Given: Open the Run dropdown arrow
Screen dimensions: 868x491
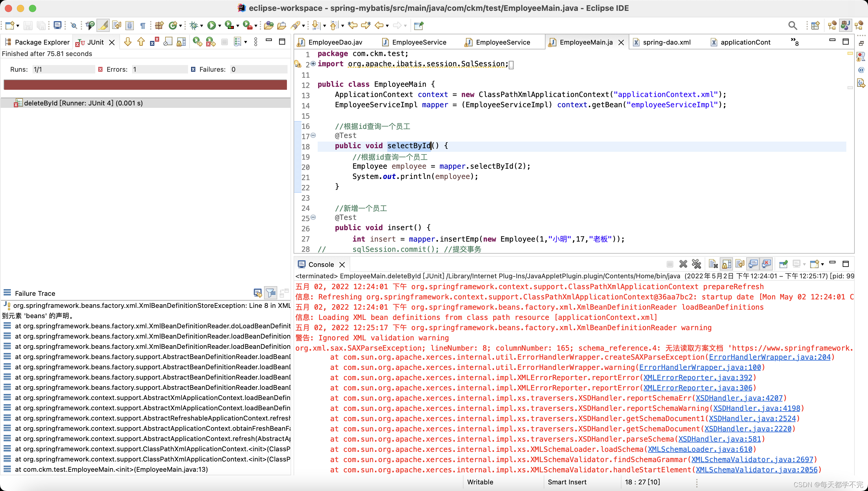Looking at the screenshot, I should 220,26.
